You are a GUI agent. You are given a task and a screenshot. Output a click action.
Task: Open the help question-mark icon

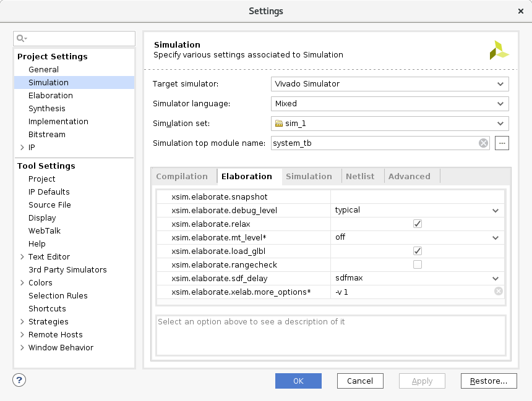19,380
